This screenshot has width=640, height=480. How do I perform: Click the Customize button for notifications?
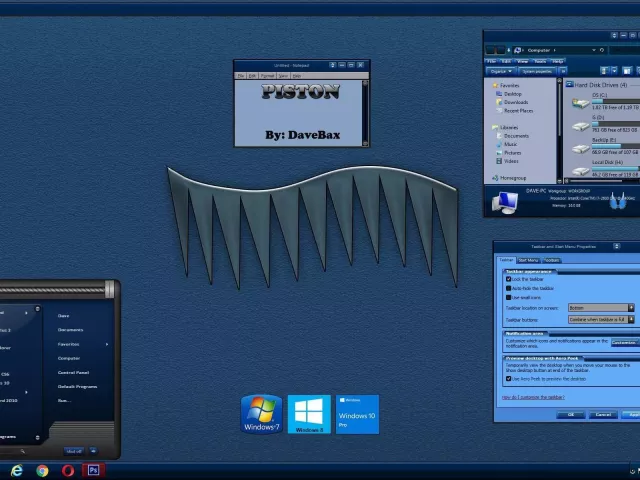tap(623, 342)
